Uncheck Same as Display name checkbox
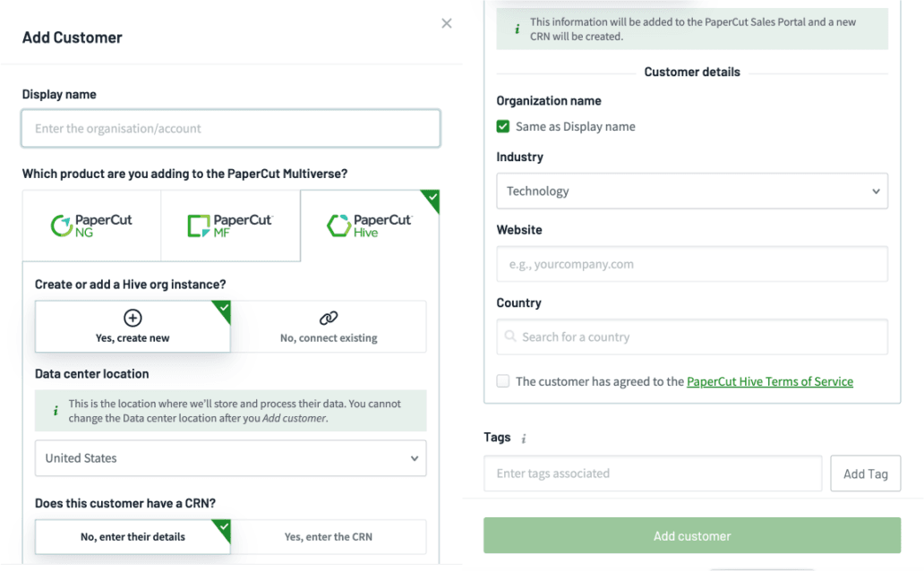Image resolution: width=924 pixels, height=571 pixels. (503, 127)
